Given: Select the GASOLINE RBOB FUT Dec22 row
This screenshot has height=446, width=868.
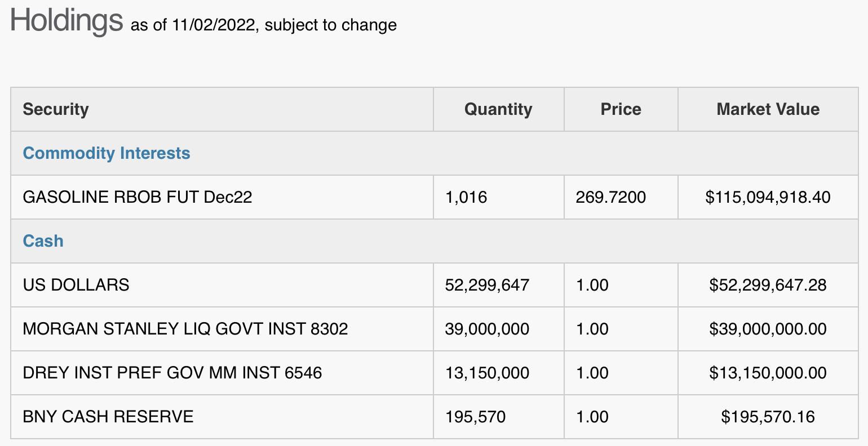Looking at the screenshot, I should click(x=435, y=197).
